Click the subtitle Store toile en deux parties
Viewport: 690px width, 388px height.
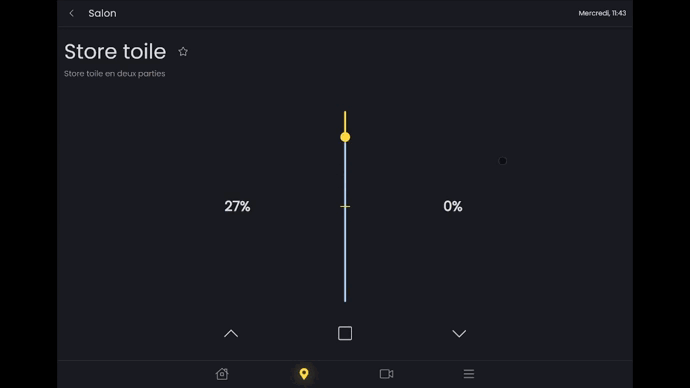click(x=115, y=73)
